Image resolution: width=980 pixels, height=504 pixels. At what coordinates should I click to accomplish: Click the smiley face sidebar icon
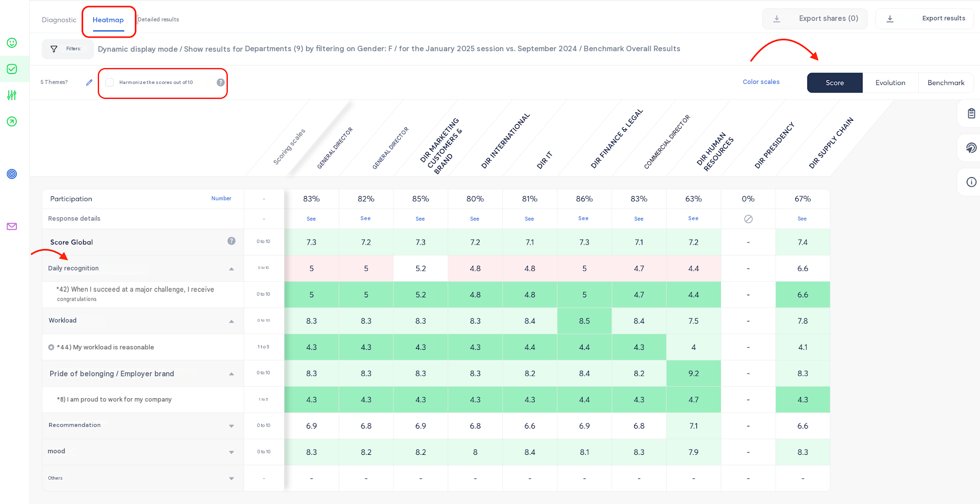click(x=12, y=43)
